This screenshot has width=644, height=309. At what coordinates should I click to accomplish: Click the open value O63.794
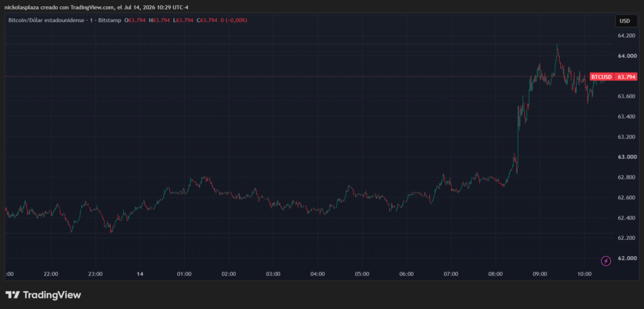[x=135, y=20]
